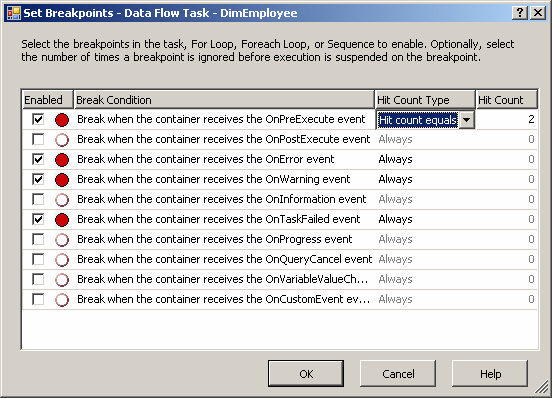
Task: Open the Hit count equals dropdown arrow
Action: click(x=466, y=120)
